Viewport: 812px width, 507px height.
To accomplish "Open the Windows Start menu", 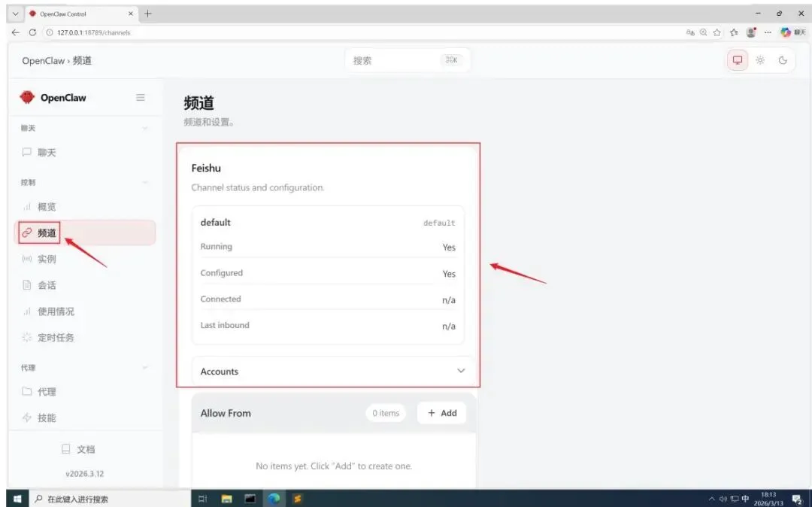I will 17,499.
